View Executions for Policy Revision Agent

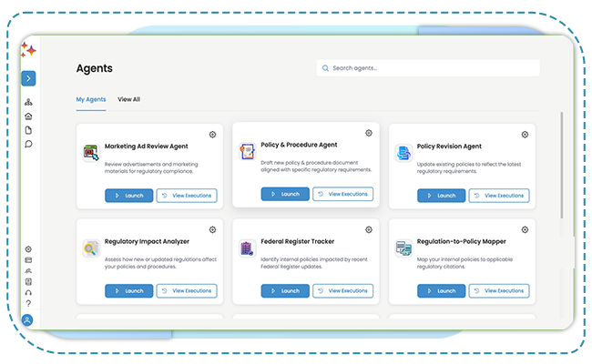point(499,196)
